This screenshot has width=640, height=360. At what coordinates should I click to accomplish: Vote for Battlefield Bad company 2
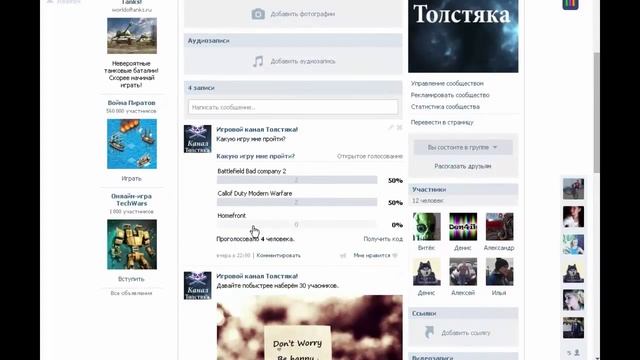click(251, 171)
